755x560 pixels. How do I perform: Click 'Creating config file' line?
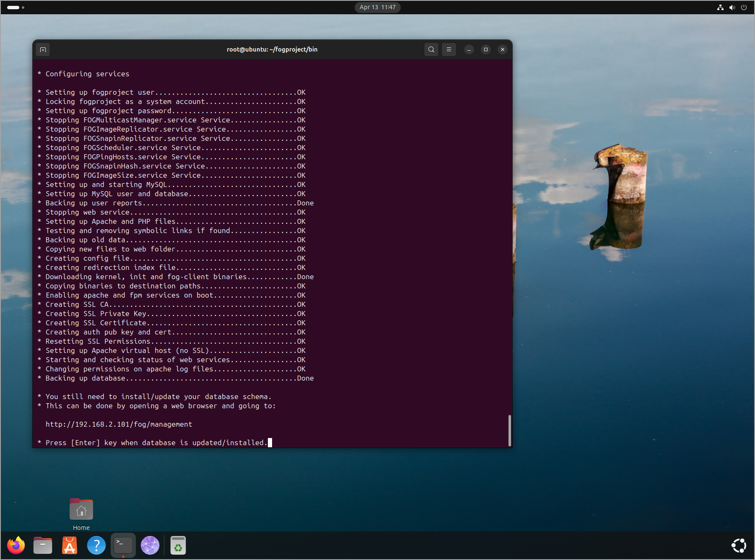[x=171, y=258]
